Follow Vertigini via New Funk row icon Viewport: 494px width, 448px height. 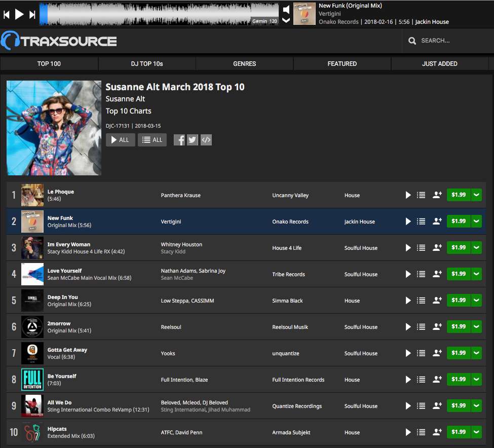click(x=437, y=221)
